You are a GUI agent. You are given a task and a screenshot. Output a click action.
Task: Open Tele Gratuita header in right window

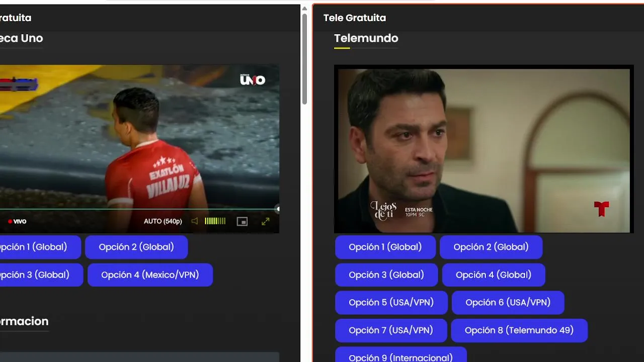pyautogui.click(x=355, y=18)
